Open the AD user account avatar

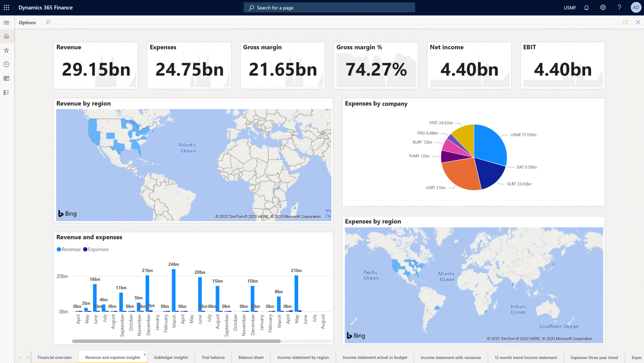[636, 7]
